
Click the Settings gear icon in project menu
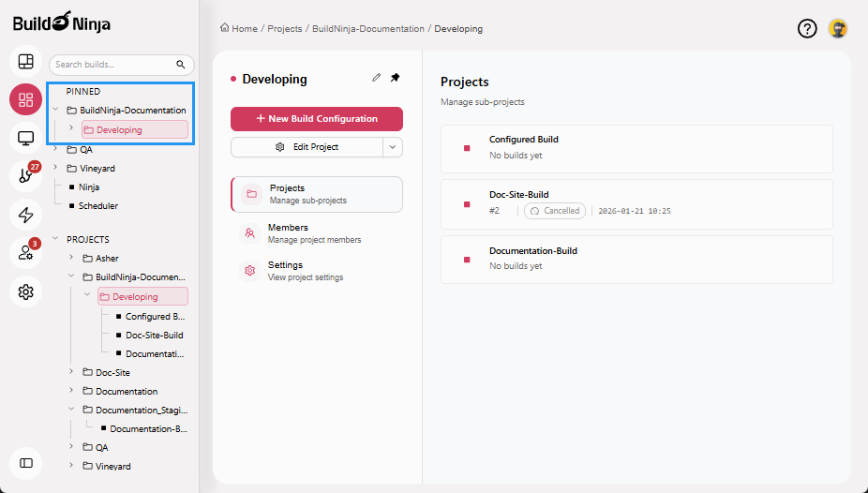[x=249, y=271]
